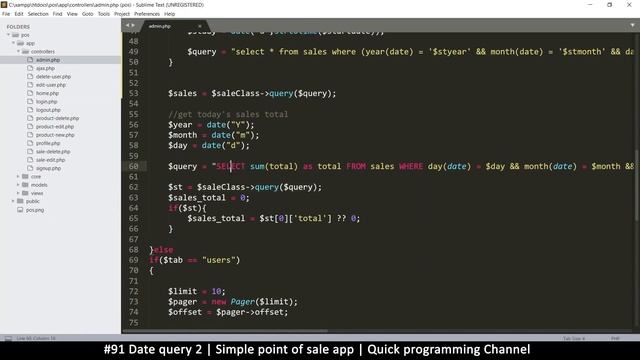Click line number 53 in gutter

133,93
